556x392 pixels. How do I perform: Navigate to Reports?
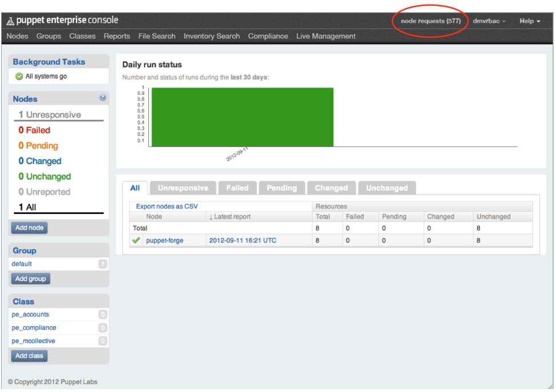click(x=117, y=36)
